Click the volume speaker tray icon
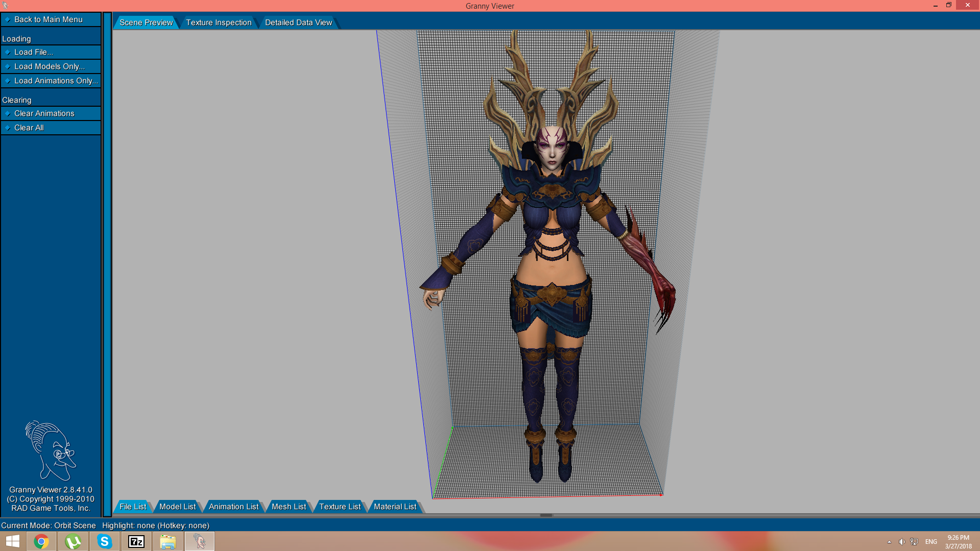980x551 pixels. [902, 542]
